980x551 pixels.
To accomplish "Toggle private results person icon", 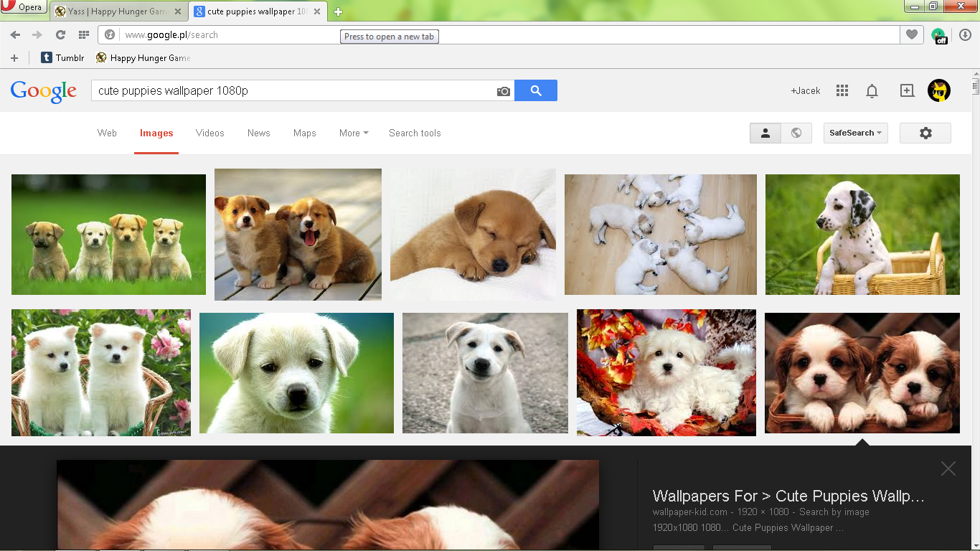I will click(x=765, y=133).
